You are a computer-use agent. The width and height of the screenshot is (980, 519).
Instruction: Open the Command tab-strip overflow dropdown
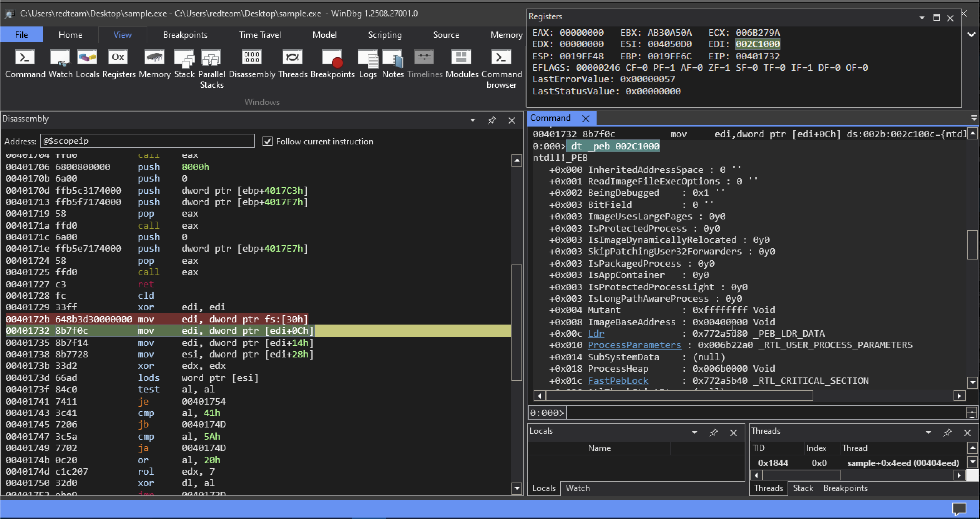[974, 118]
